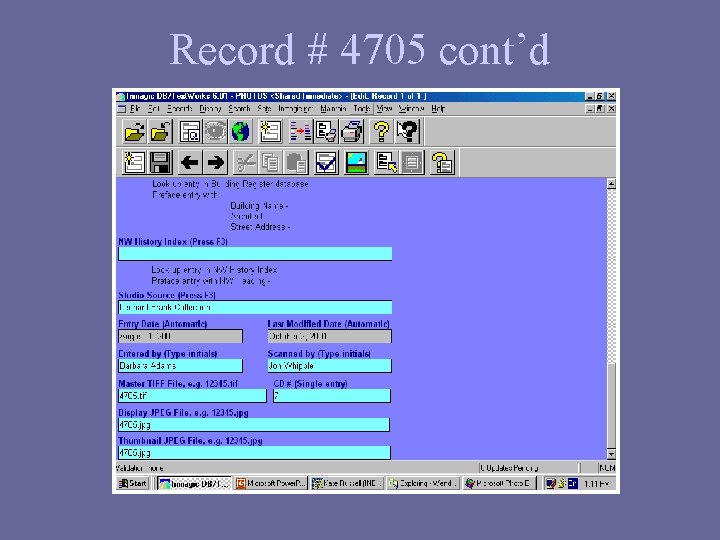
Task: Click the blue checkmark icon
Action: [x=326, y=163]
